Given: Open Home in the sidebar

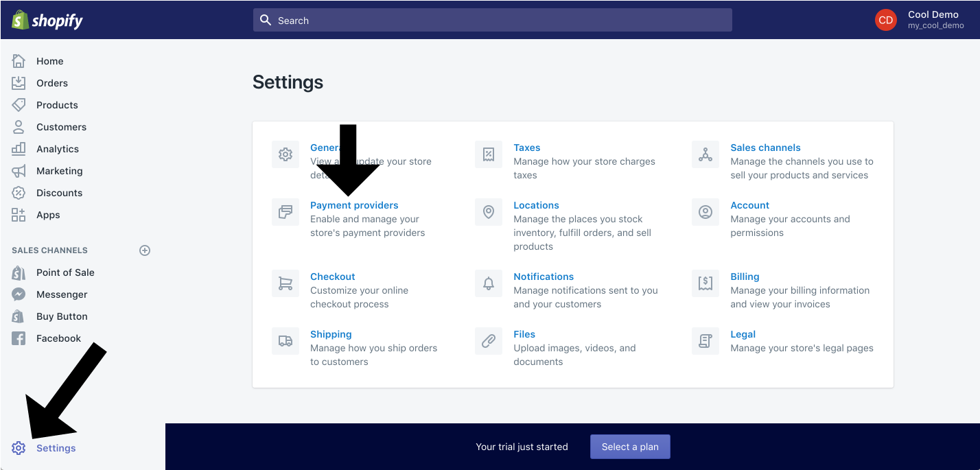Looking at the screenshot, I should (50, 61).
